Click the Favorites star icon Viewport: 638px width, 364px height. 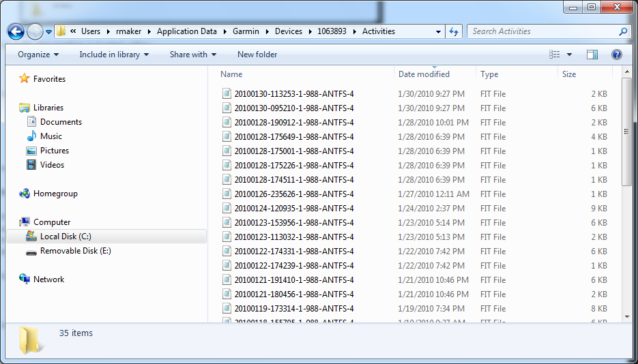25,78
